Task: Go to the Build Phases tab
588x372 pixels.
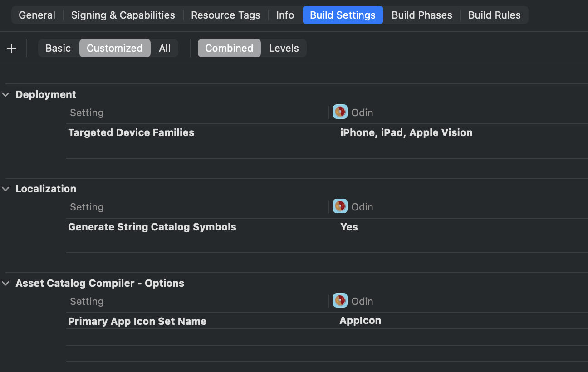Action: tap(421, 15)
